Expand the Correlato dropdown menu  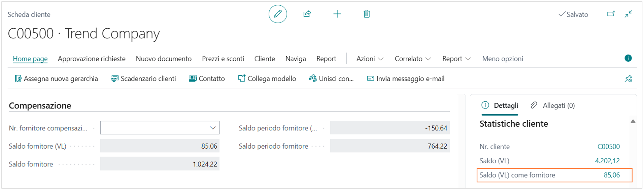(413, 59)
